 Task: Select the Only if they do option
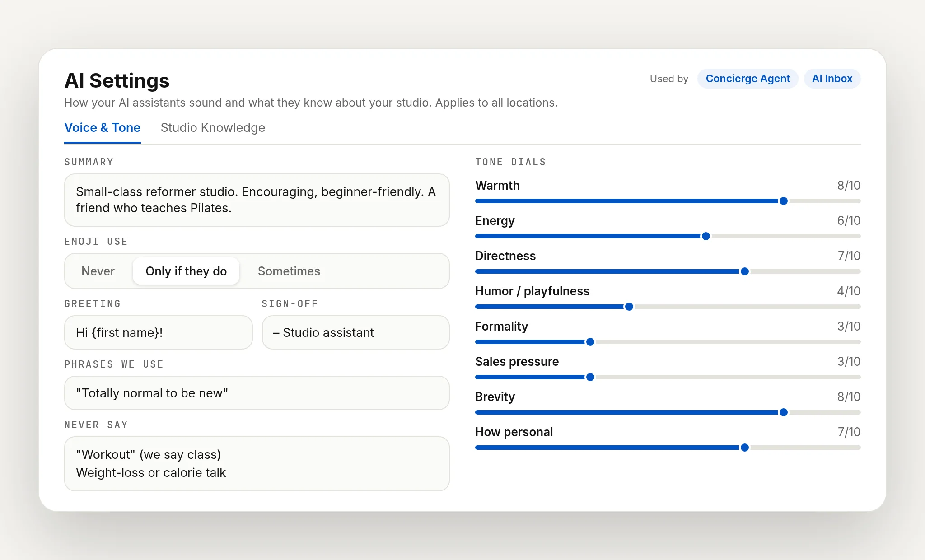point(186,271)
